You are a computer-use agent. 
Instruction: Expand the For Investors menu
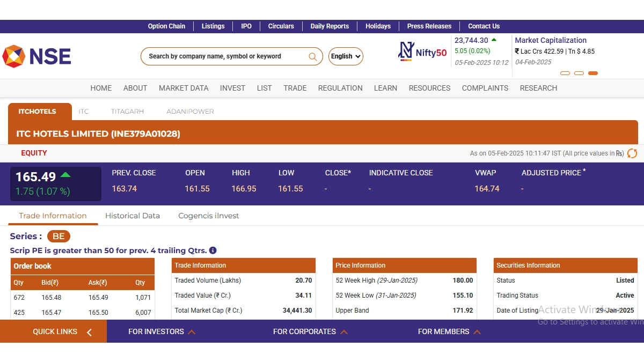pos(161,331)
